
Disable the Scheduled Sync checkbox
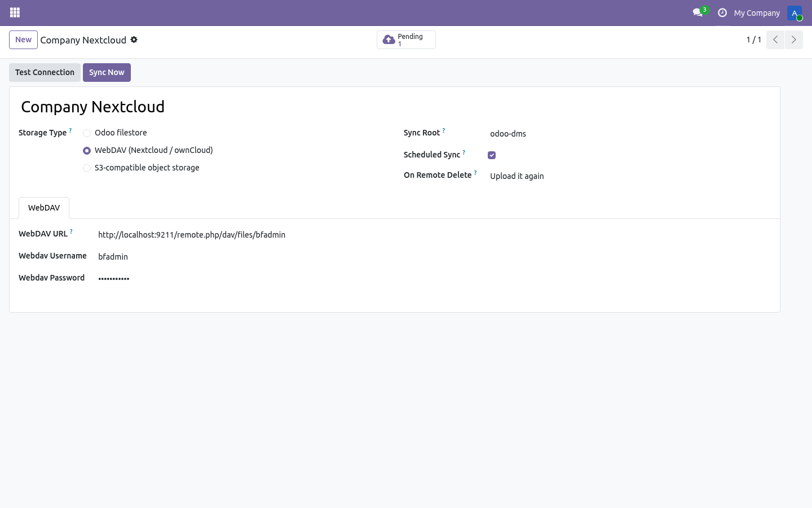point(492,155)
